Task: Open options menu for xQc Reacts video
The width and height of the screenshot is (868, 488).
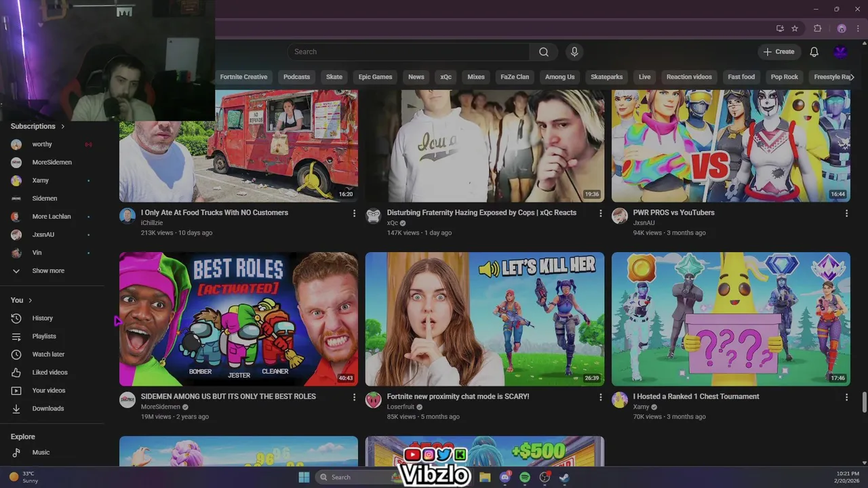Action: coord(600,213)
